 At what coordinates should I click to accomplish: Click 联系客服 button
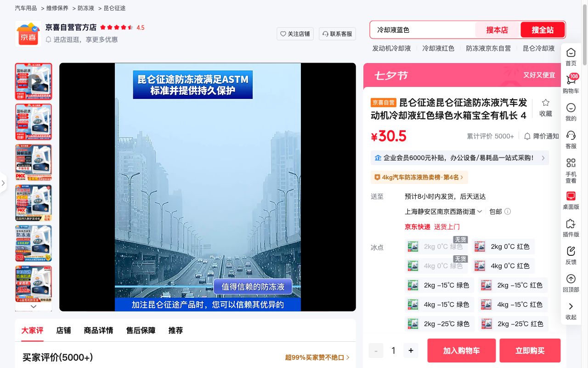tap(337, 34)
